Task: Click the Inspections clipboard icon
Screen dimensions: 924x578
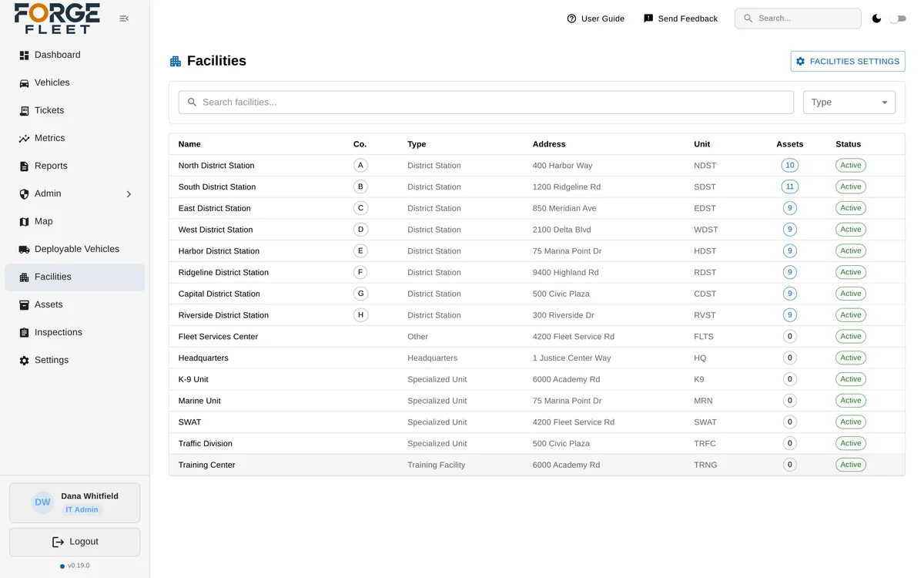Action: coord(24,333)
